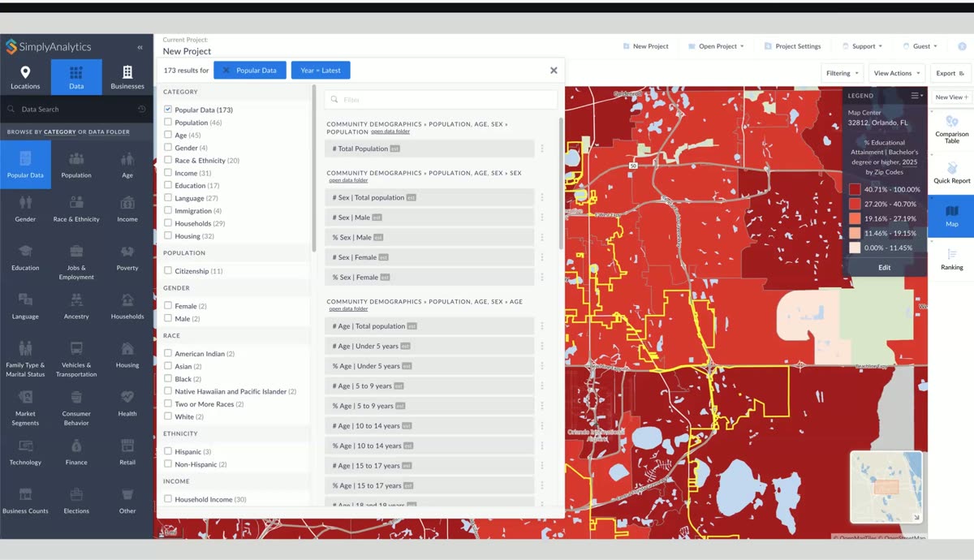Check the Asian (2) checkbox
The image size is (974, 560).
168,366
